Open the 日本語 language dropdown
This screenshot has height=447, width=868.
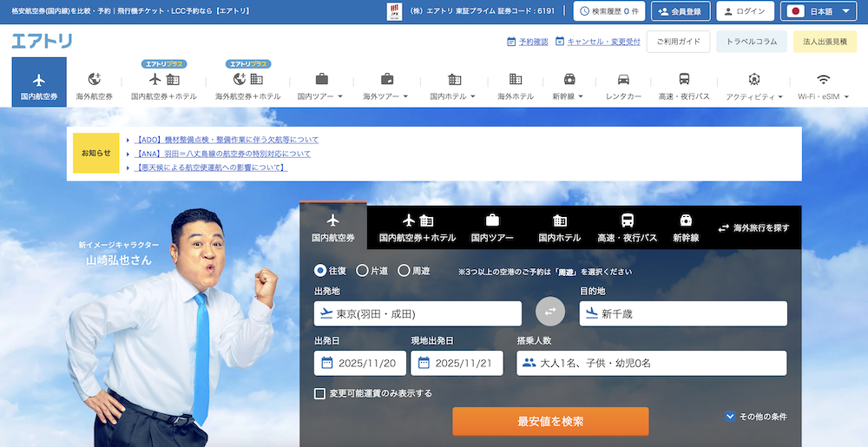pos(819,11)
